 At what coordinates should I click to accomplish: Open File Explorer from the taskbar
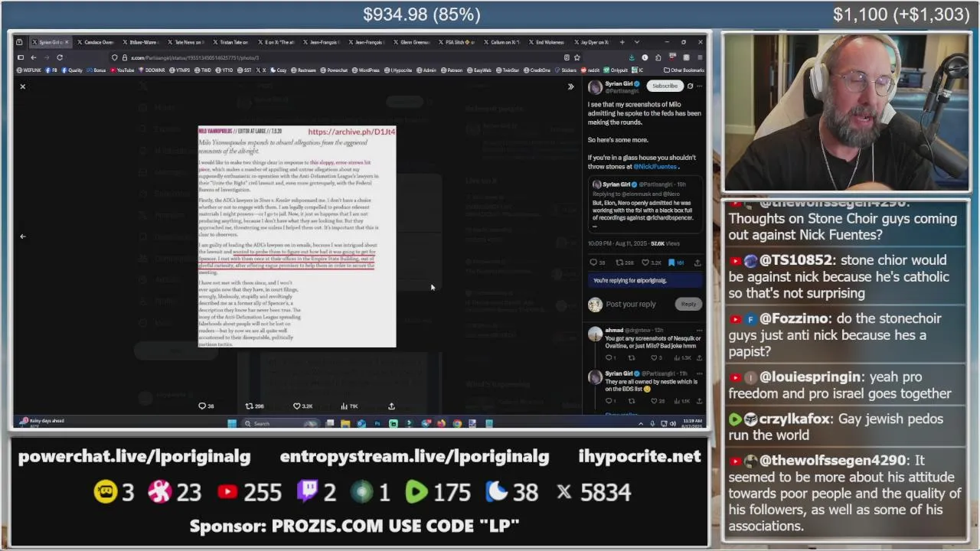click(x=345, y=423)
